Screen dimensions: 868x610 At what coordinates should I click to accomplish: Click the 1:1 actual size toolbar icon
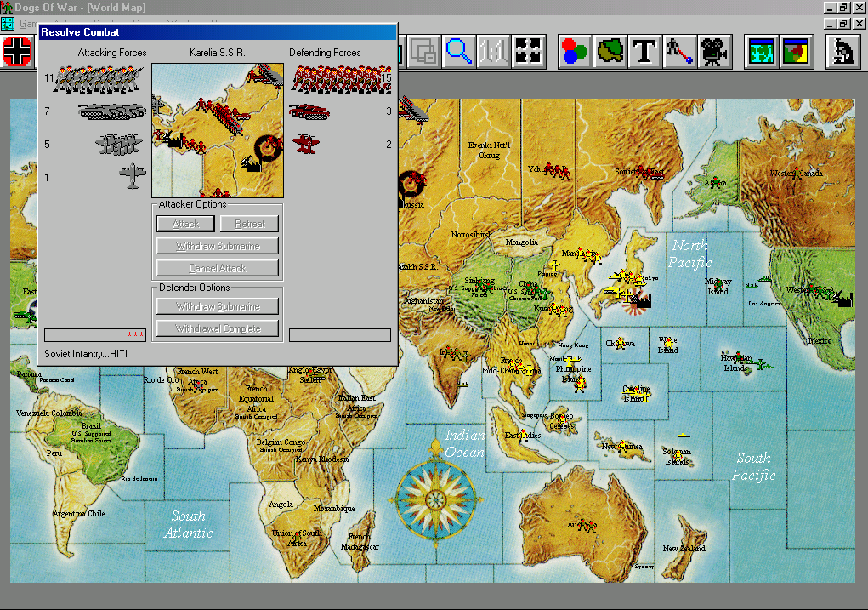point(493,52)
